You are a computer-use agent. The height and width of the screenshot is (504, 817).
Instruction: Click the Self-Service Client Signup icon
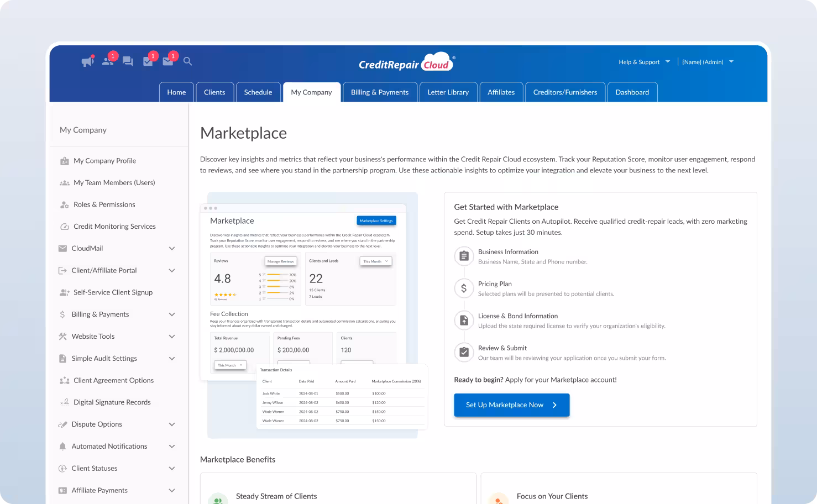(x=65, y=293)
